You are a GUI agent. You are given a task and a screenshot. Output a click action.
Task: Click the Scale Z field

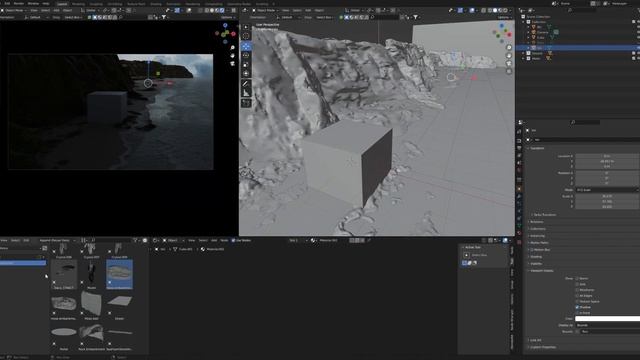(607, 207)
